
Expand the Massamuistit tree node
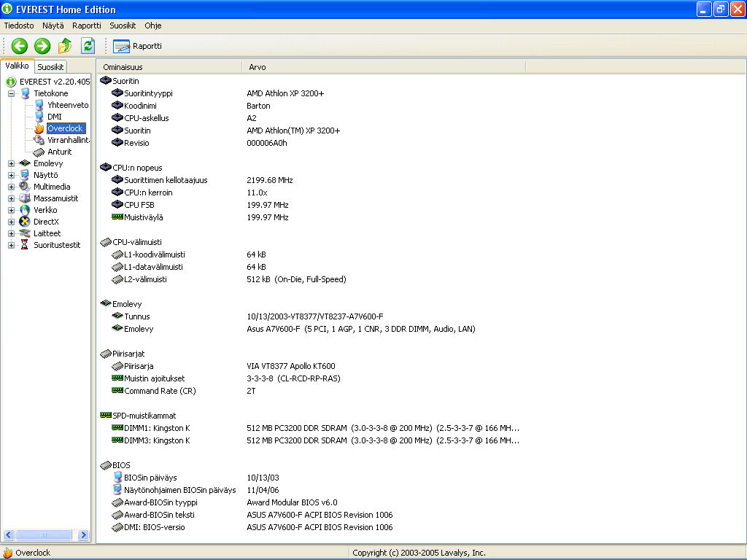tap(11, 198)
